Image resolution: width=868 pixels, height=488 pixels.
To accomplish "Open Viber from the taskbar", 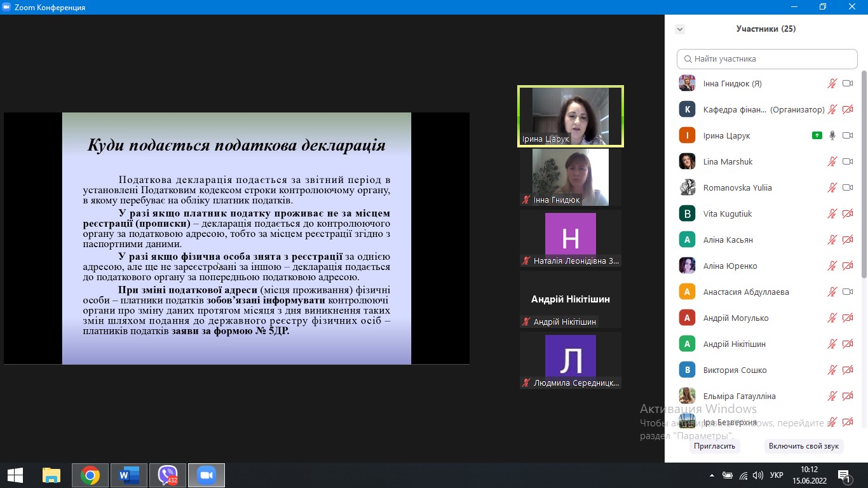I will (x=168, y=475).
